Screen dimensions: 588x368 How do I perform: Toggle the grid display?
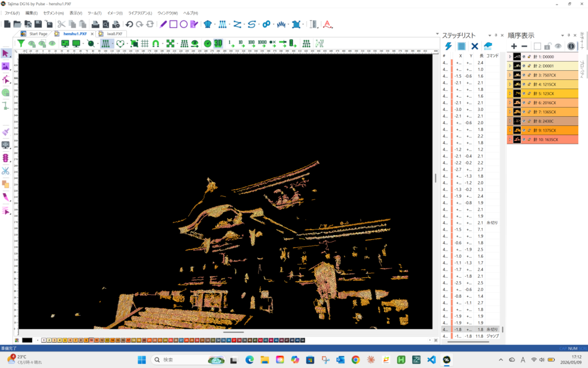pos(145,44)
